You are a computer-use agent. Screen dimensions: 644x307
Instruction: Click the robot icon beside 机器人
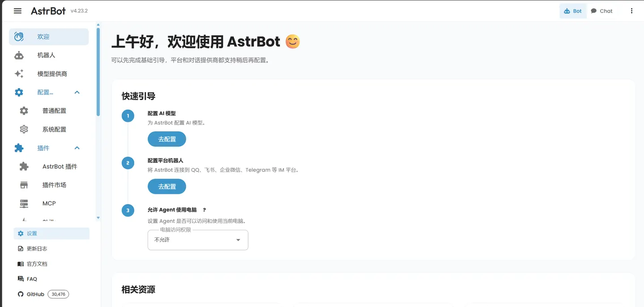pos(19,55)
